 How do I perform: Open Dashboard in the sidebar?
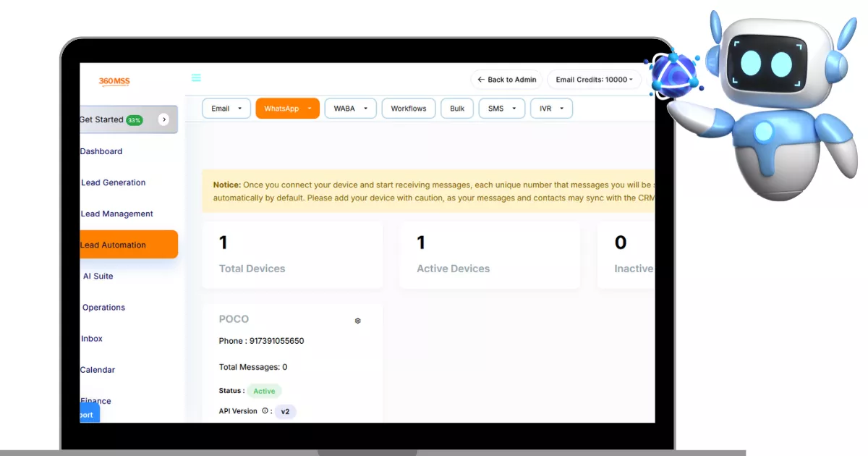click(x=101, y=151)
